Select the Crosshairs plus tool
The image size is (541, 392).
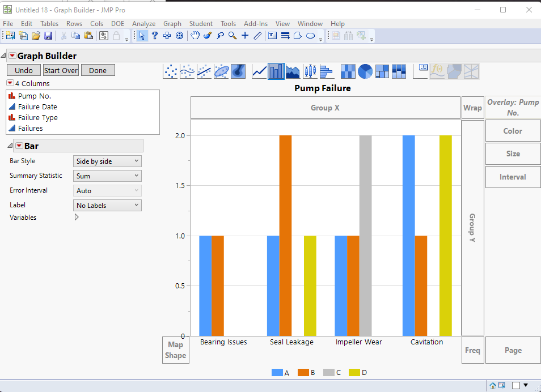point(245,36)
